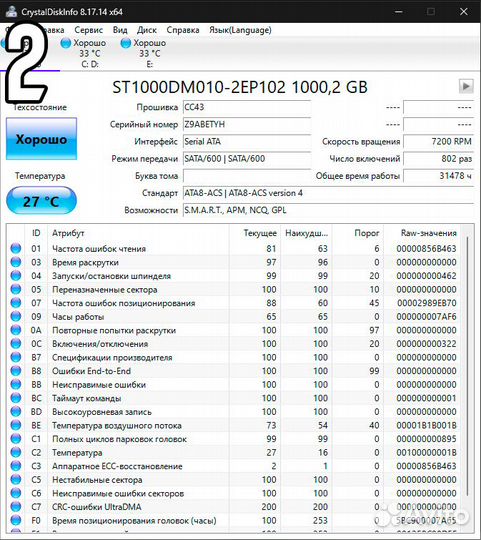The height and width of the screenshot is (540, 481).
Task: Select row Таймаут команды
Action: [234, 398]
